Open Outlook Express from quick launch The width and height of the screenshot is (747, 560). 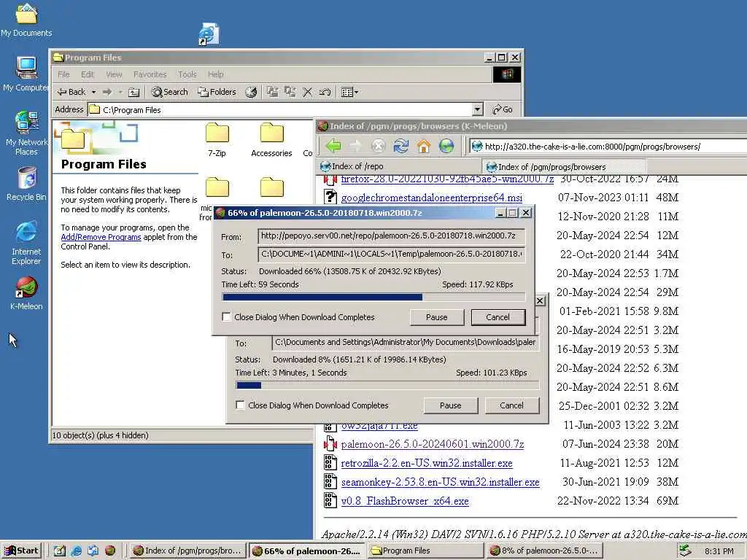93,551
